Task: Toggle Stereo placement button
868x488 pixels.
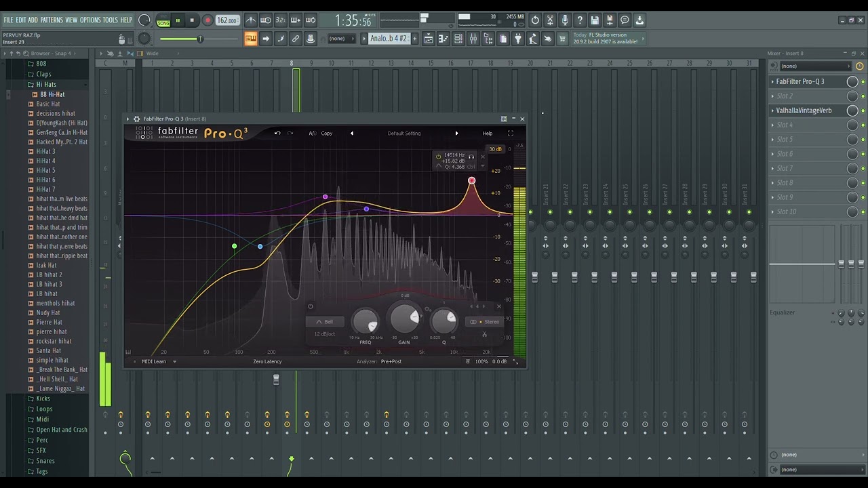Action: tap(486, 322)
